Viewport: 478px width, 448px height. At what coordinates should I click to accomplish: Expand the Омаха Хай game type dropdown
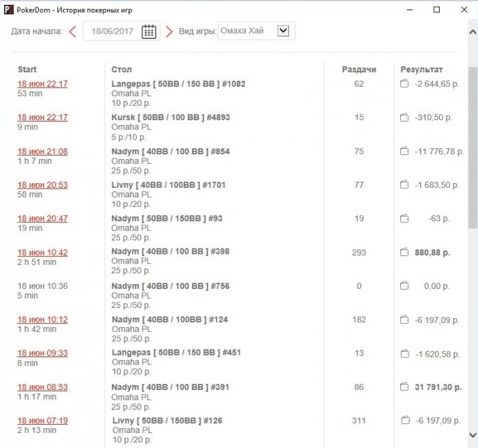[283, 31]
